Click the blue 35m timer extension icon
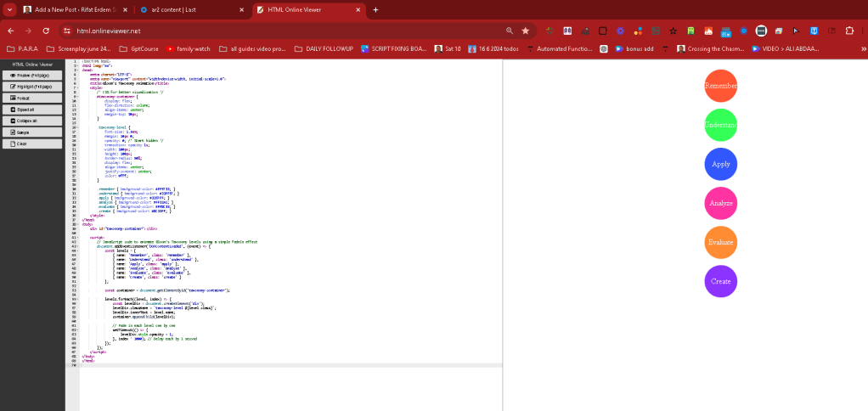The image size is (868, 411). click(725, 31)
